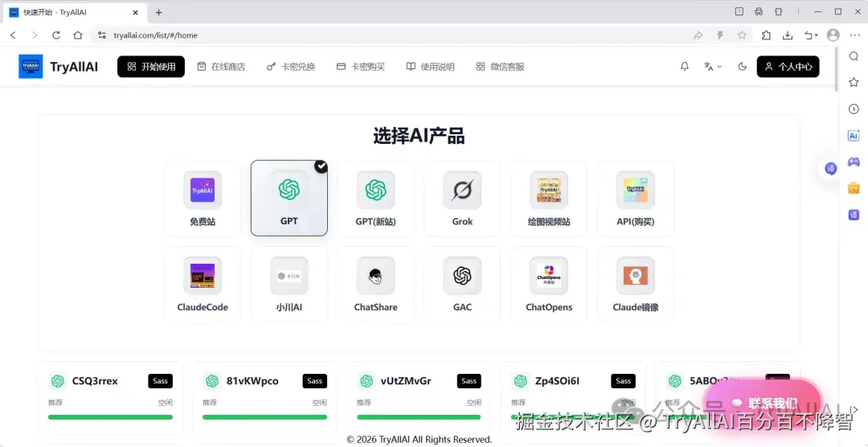Image resolution: width=868 pixels, height=447 pixels.
Task: Open 卡密兑换 nav item
Action: (291, 67)
